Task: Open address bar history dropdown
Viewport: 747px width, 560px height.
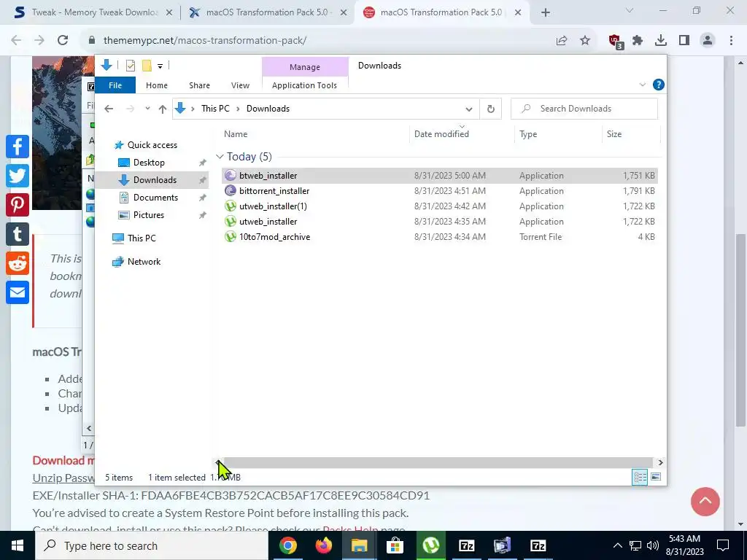Action: click(x=469, y=109)
